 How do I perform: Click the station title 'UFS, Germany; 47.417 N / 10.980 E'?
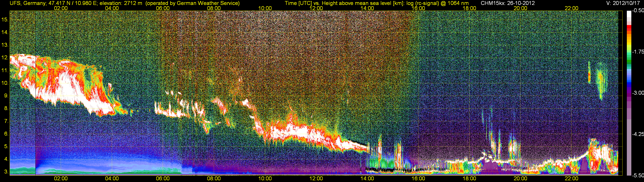[x=53, y=3]
